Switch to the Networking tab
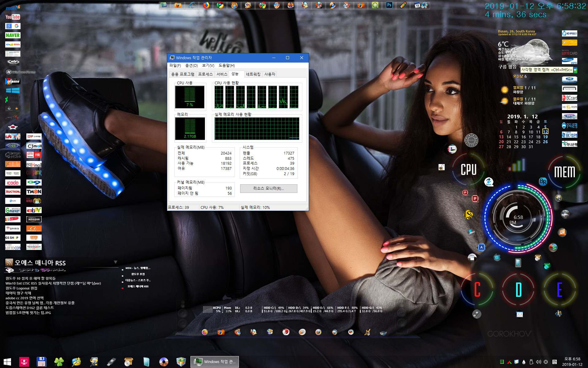Viewport: 588px width, 368px height. tap(253, 74)
